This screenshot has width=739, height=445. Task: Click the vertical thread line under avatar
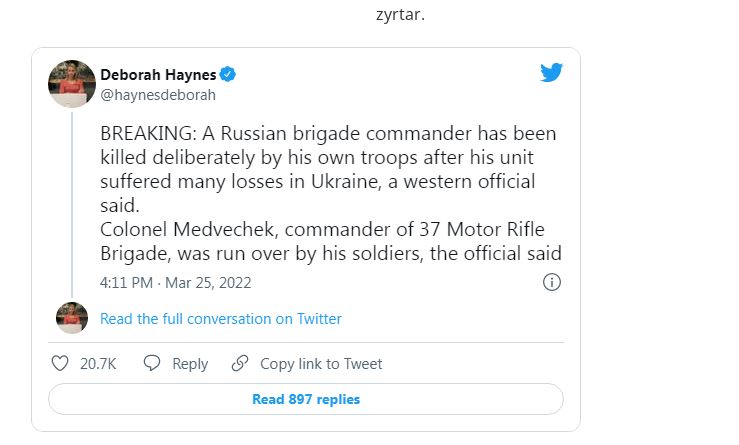point(72,200)
